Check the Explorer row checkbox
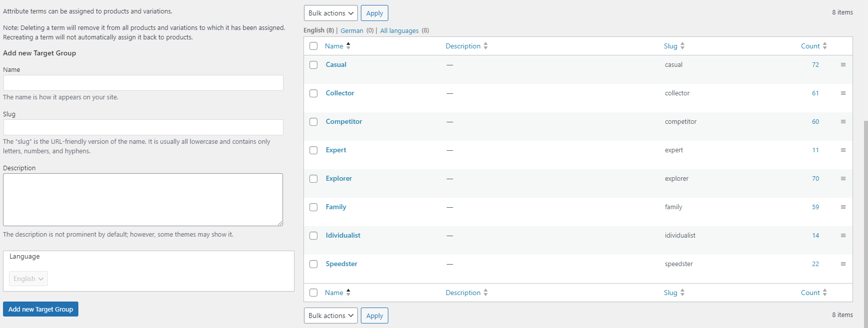This screenshot has height=328, width=868. tap(313, 179)
